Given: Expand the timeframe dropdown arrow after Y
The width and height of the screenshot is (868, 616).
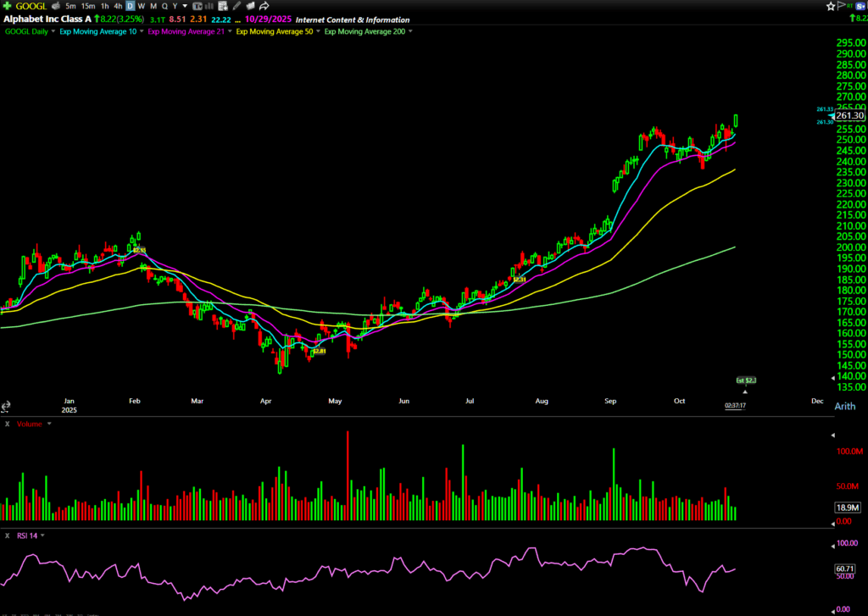Looking at the screenshot, I should (x=185, y=6).
